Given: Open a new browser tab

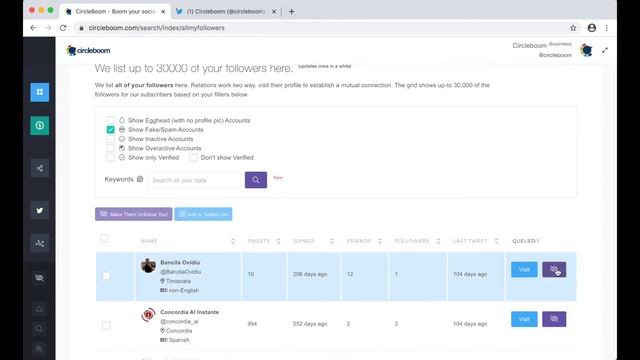Looking at the screenshot, I should coord(291,12).
